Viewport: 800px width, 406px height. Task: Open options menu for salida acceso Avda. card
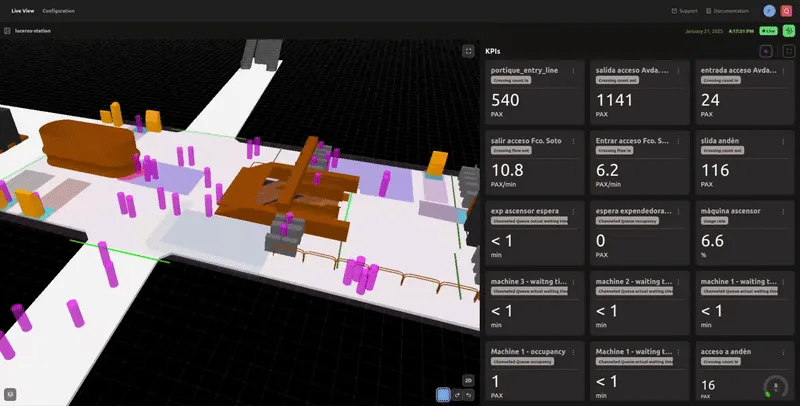point(679,71)
